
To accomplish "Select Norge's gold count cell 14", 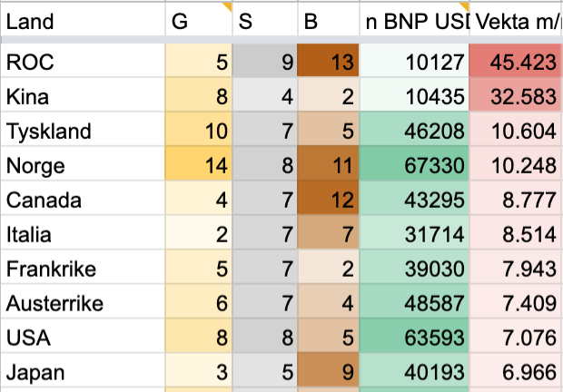I will (198, 166).
